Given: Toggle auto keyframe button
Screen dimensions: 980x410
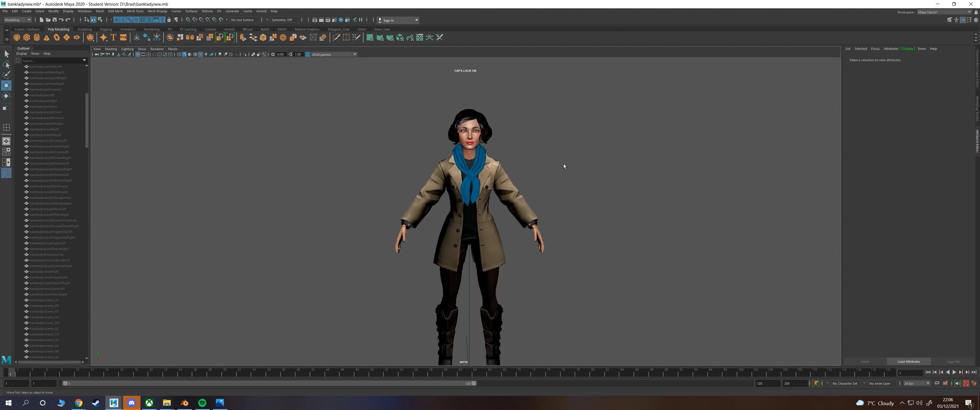Looking at the screenshot, I should [815, 383].
